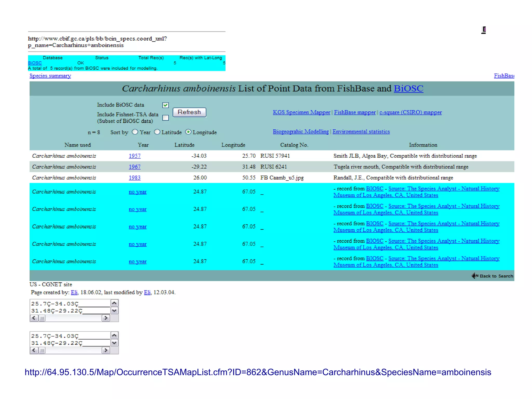
Task: Enable the Include Fishnet-TSA data checkbox
Action: tap(165, 118)
